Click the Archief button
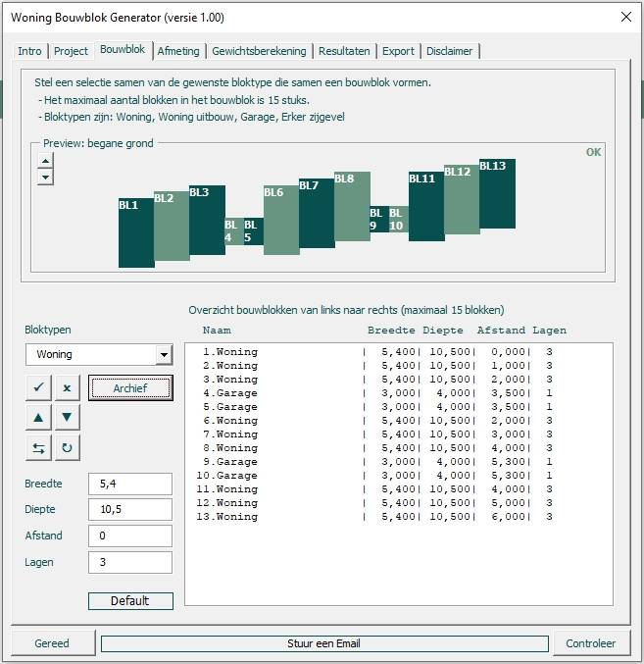644x664 pixels. click(130, 387)
